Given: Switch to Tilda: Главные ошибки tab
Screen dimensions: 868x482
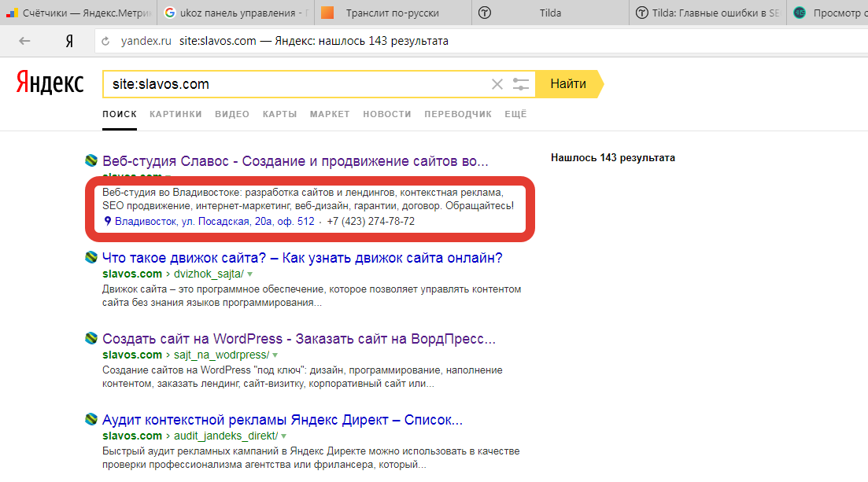Looking at the screenshot, I should tap(707, 13).
